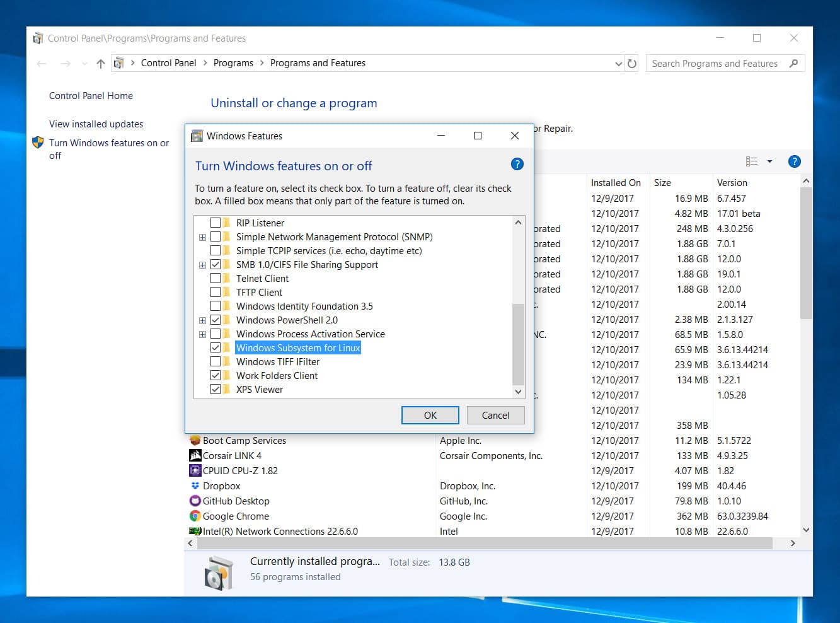Screen dimensions: 840x623
Task: Expand the Windows PowerShell 2.0 node
Action: (x=202, y=320)
